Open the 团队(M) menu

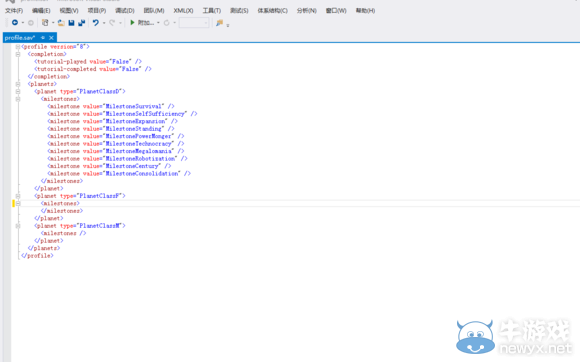154,10
